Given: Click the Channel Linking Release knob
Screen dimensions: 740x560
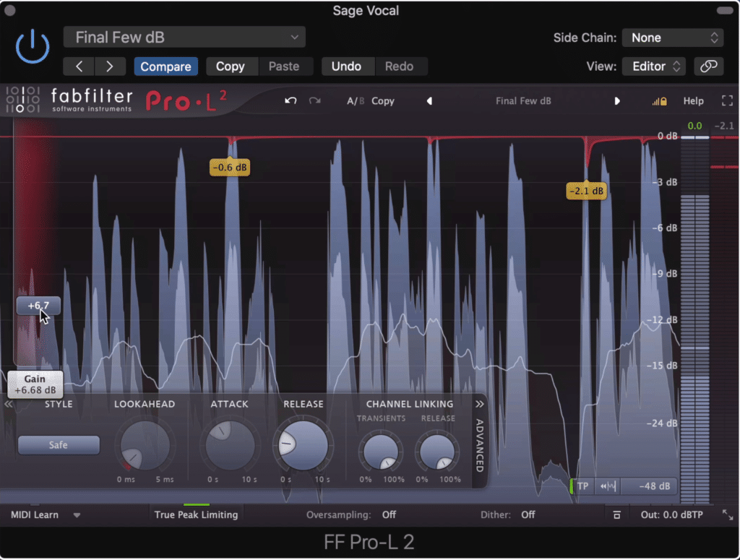Looking at the screenshot, I should 437,452.
